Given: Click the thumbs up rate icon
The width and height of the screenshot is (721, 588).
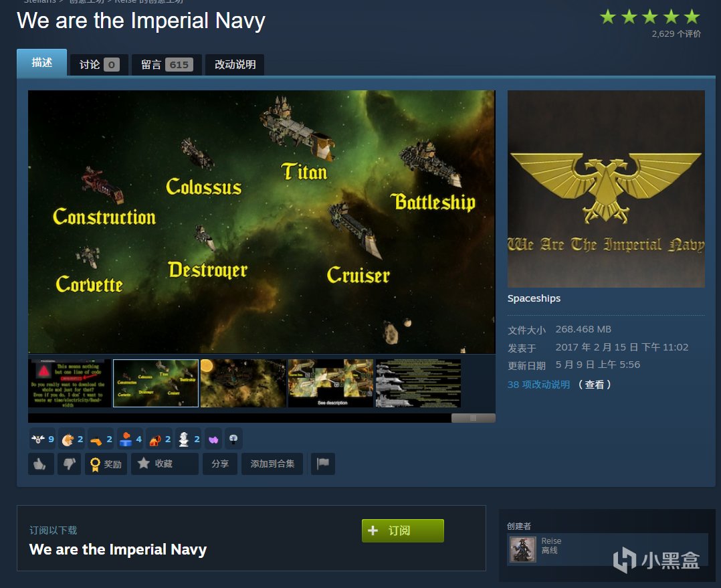Looking at the screenshot, I should 41,464.
